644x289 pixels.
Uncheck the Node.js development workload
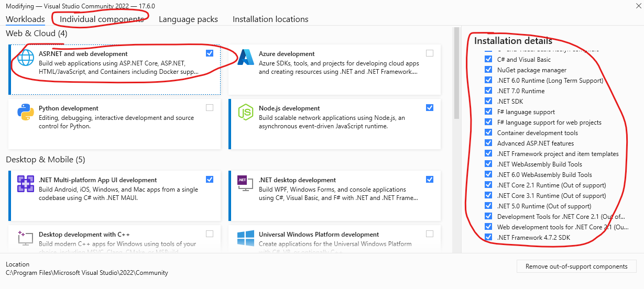click(430, 108)
